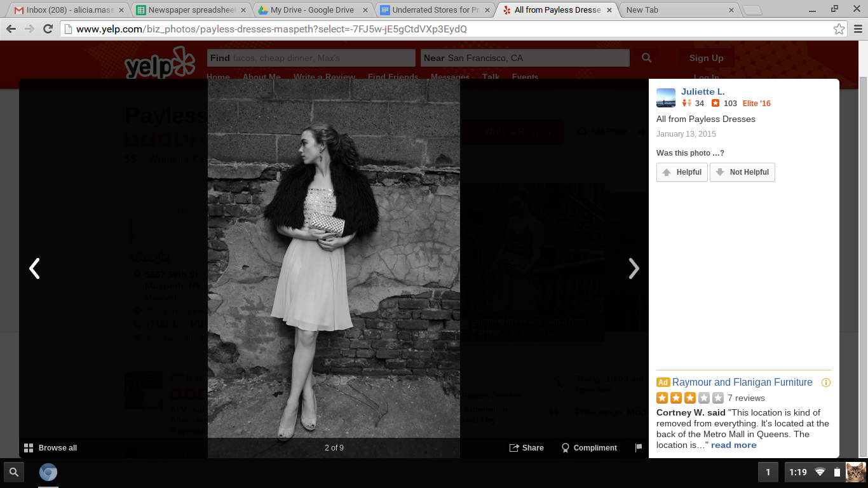The height and width of the screenshot is (488, 868).
Task: Close the All from Payless Dresses tab
Action: pyautogui.click(x=609, y=10)
